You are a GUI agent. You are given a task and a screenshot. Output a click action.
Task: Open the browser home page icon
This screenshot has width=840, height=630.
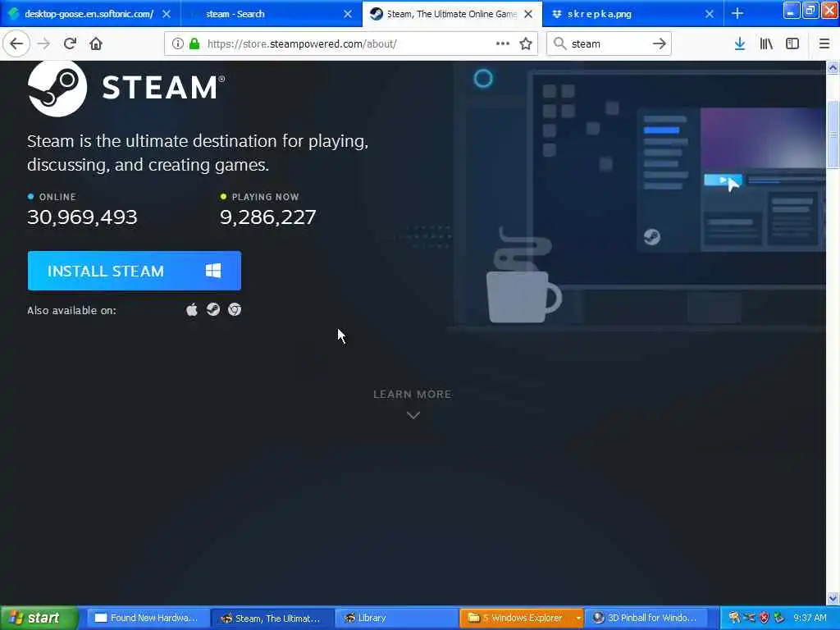(x=96, y=43)
